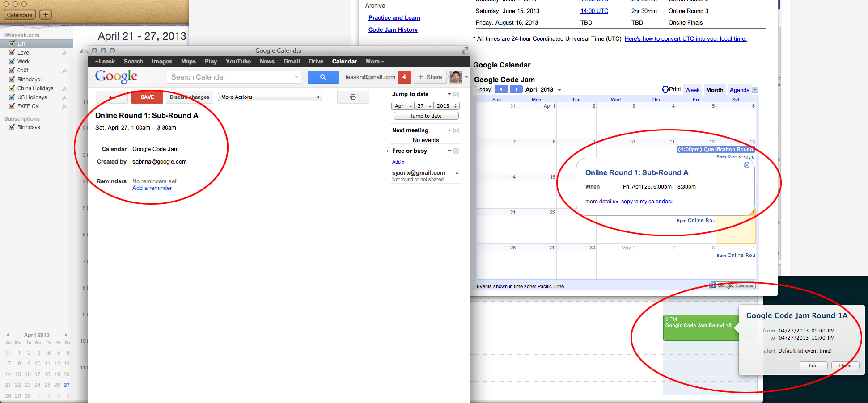The image size is (868, 403).
Task: Click the sharing icon beside US Holidays
Action: 64,97
